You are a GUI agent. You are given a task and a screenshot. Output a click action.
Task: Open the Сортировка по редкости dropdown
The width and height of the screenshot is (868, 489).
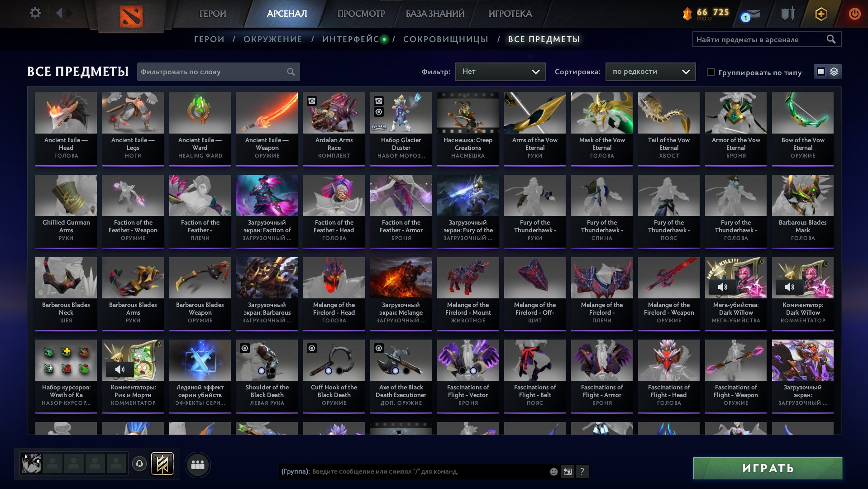tap(650, 72)
